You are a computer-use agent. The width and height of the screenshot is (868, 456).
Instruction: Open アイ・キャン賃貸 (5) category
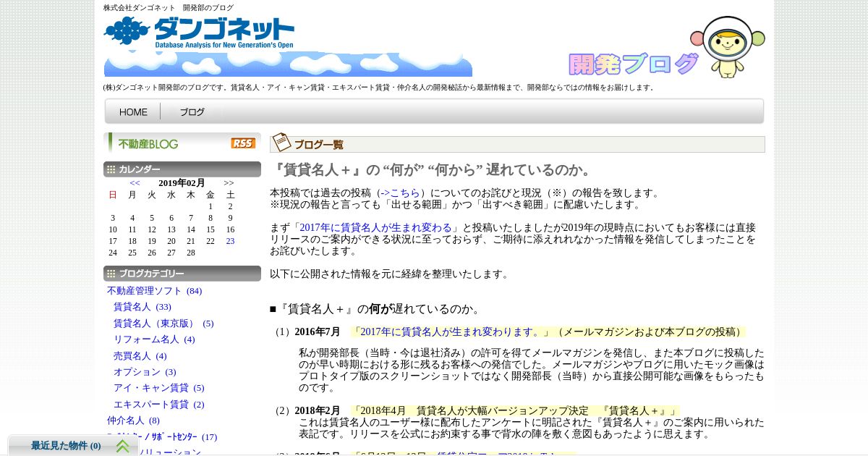(159, 388)
